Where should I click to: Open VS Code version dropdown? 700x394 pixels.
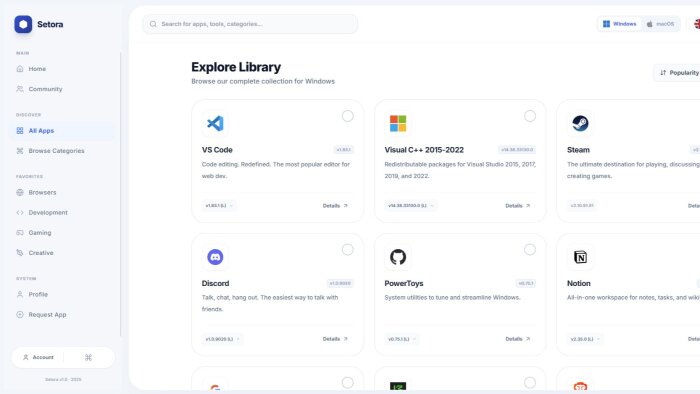(x=219, y=206)
